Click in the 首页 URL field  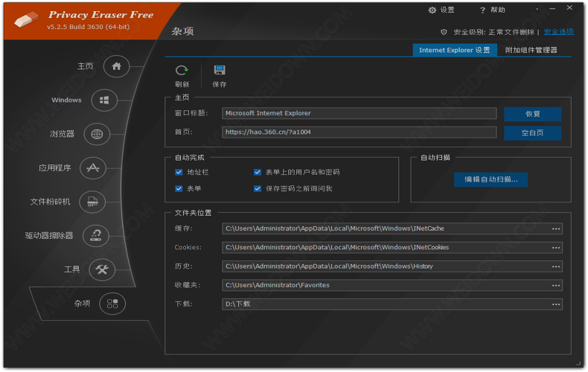[359, 132]
